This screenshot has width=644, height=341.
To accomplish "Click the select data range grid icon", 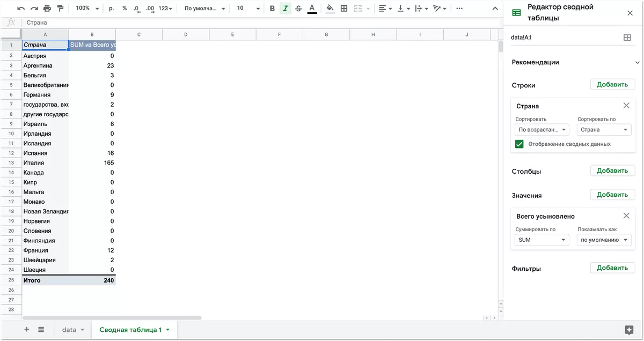I will pyautogui.click(x=627, y=38).
